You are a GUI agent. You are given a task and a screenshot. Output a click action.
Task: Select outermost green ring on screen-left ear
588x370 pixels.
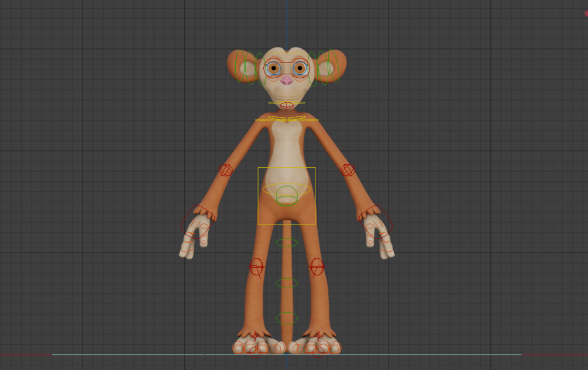240,67
